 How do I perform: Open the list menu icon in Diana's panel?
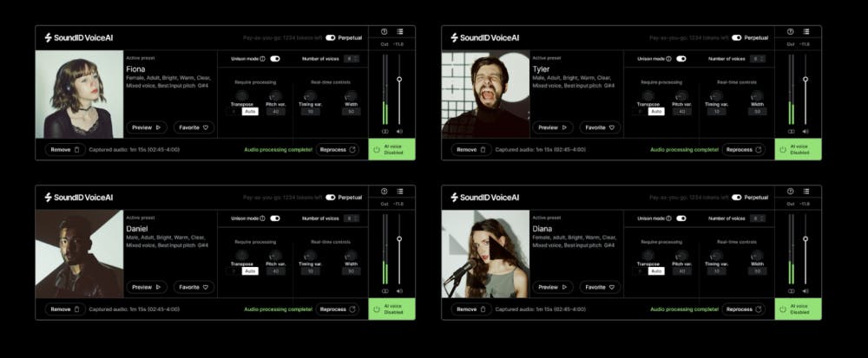pyautogui.click(x=806, y=191)
